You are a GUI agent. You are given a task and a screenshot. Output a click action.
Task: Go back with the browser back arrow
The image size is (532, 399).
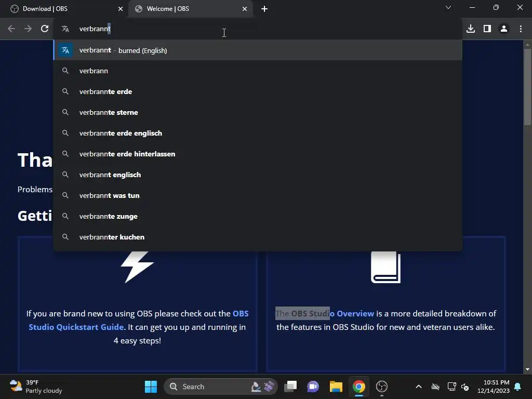click(11, 29)
